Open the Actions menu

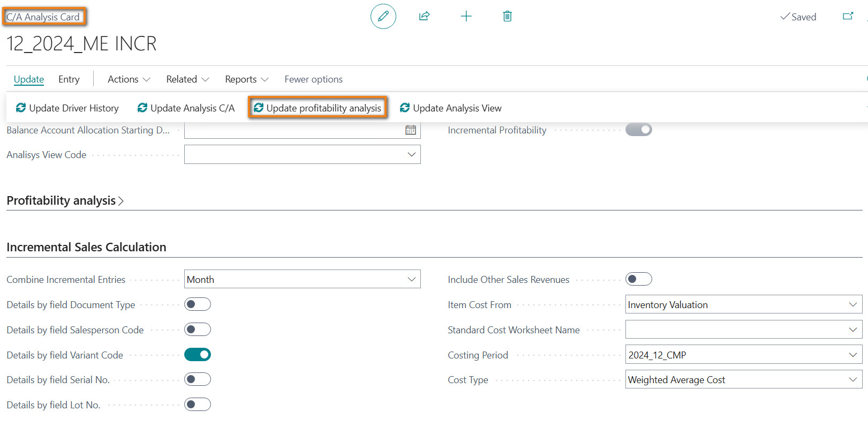[x=129, y=79]
